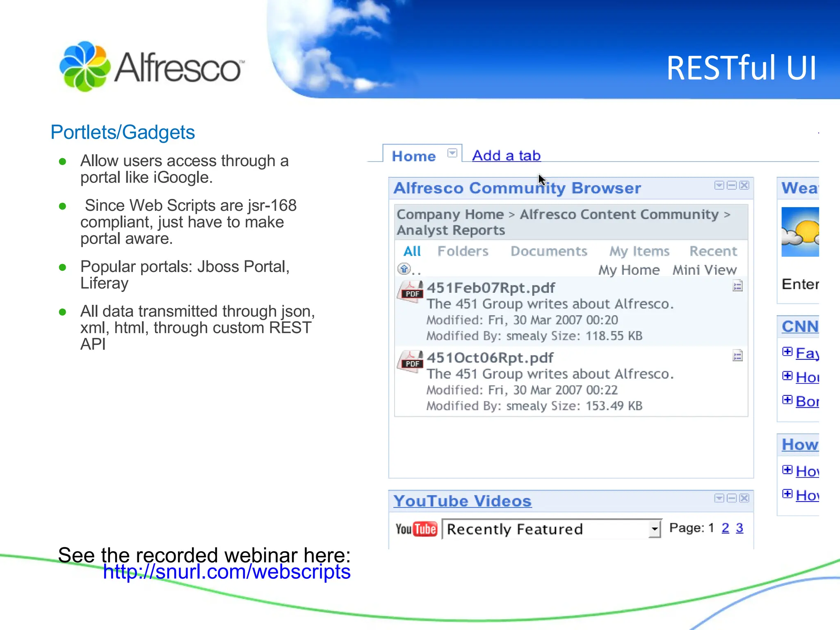Switch to Mini View

pyautogui.click(x=705, y=270)
